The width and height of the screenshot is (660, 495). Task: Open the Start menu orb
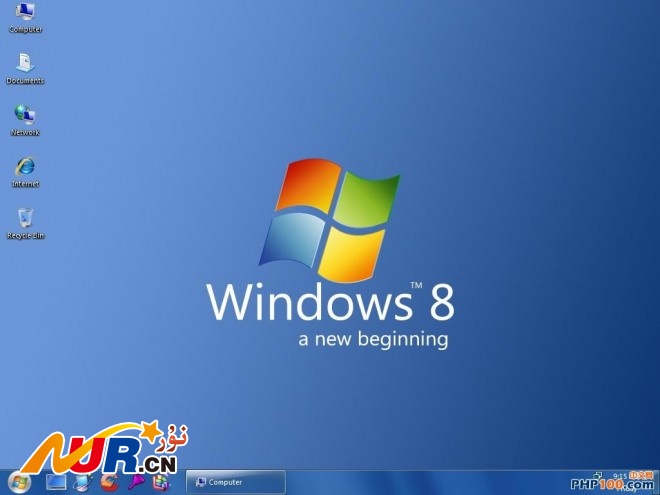pos(19,482)
